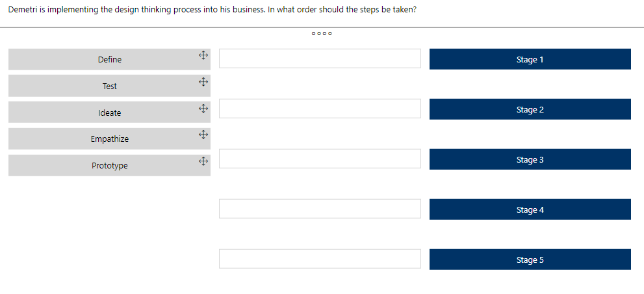Click the Stage 1 label
Screen dimensions: 644x294
[x=530, y=59]
